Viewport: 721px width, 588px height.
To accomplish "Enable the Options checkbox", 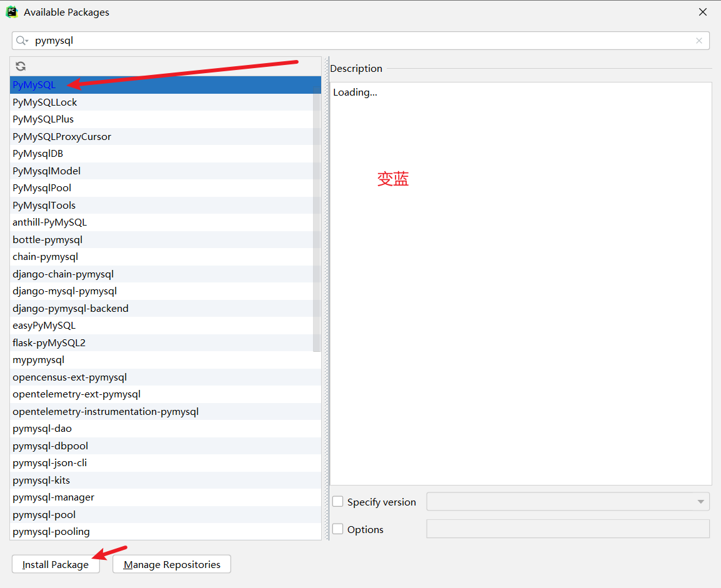I will point(338,529).
